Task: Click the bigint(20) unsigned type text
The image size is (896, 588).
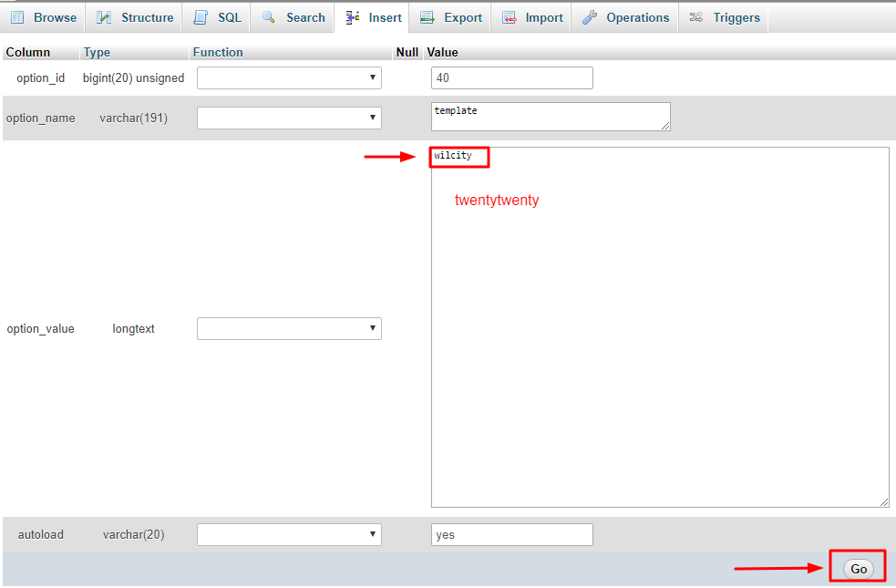Action: (134, 78)
